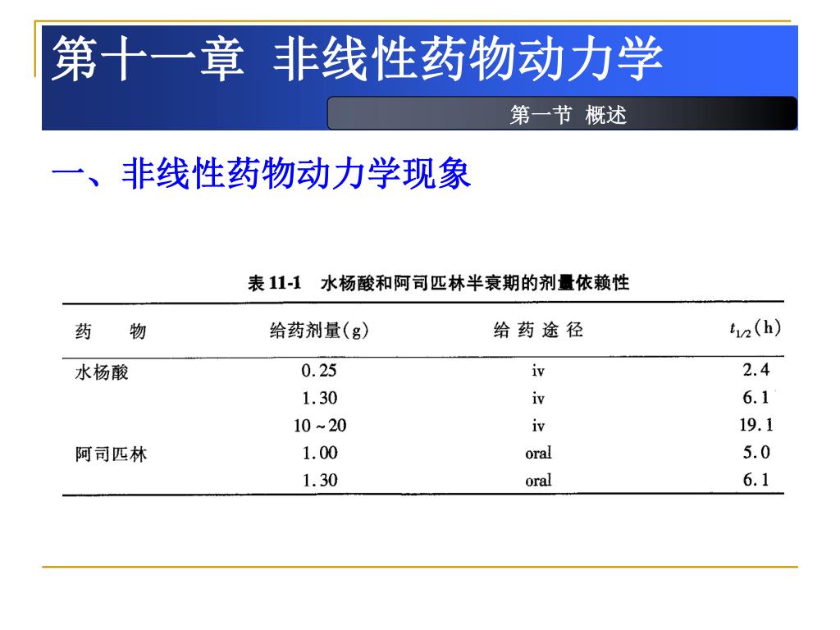Click the column header 给药途径

coord(538,330)
